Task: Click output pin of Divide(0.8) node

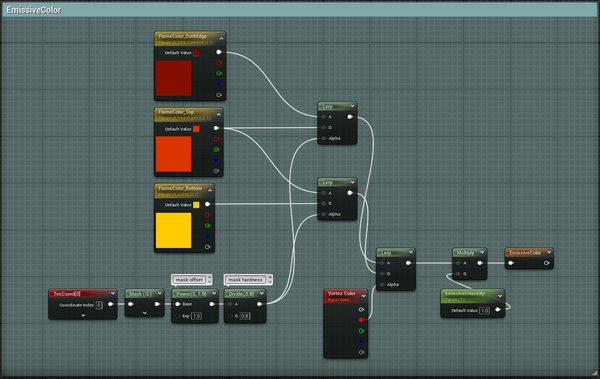Action: tap(259, 304)
